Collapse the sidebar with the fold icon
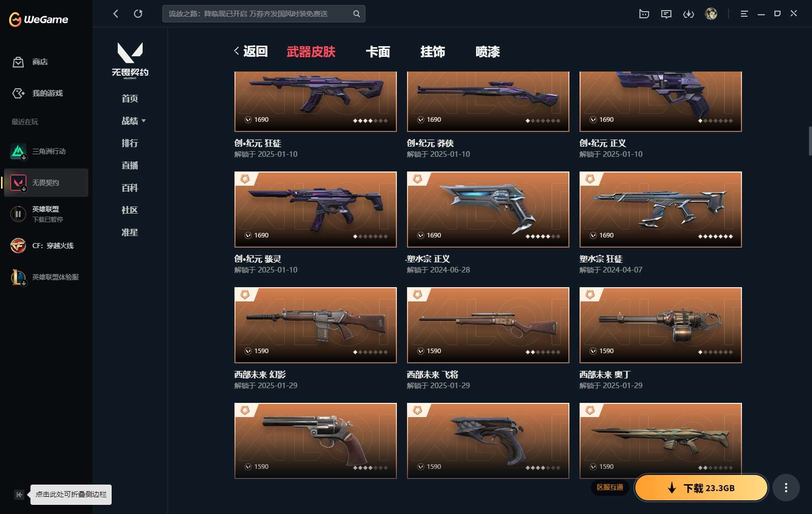 pyautogui.click(x=19, y=495)
